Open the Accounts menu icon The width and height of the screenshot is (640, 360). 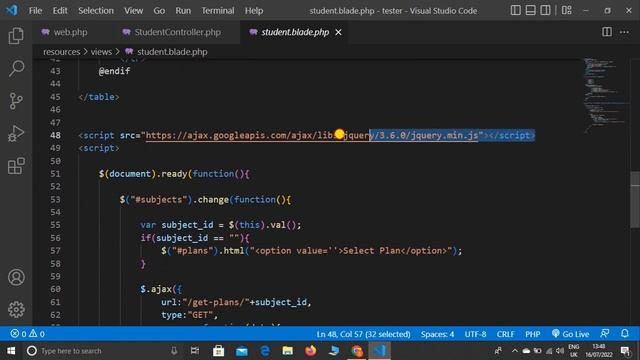(16, 277)
